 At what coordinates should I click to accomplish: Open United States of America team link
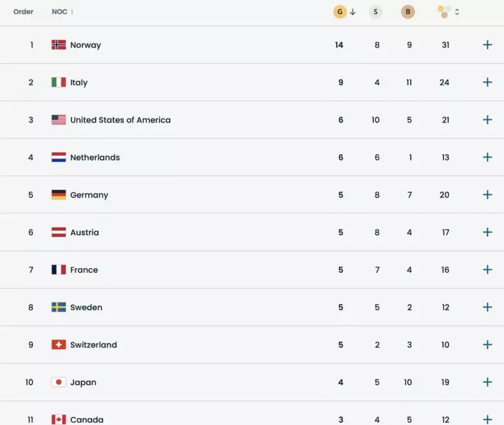[x=120, y=120]
